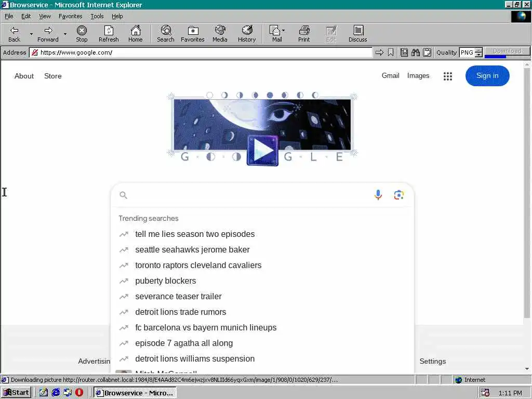
Task: Click the Forward toolbar button
Action: coord(48,34)
